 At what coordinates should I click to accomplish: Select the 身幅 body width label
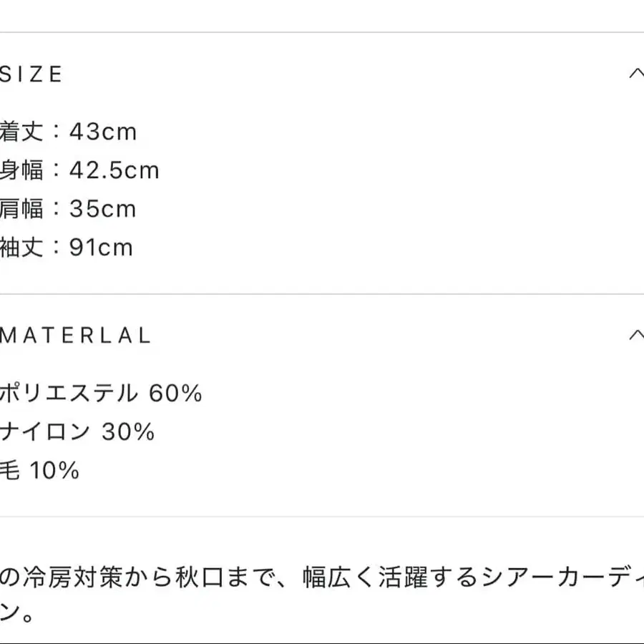click(x=21, y=170)
